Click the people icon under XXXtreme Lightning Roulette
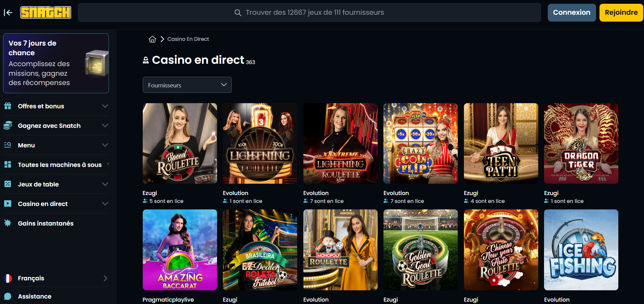The width and height of the screenshot is (644, 304). pos(306,201)
